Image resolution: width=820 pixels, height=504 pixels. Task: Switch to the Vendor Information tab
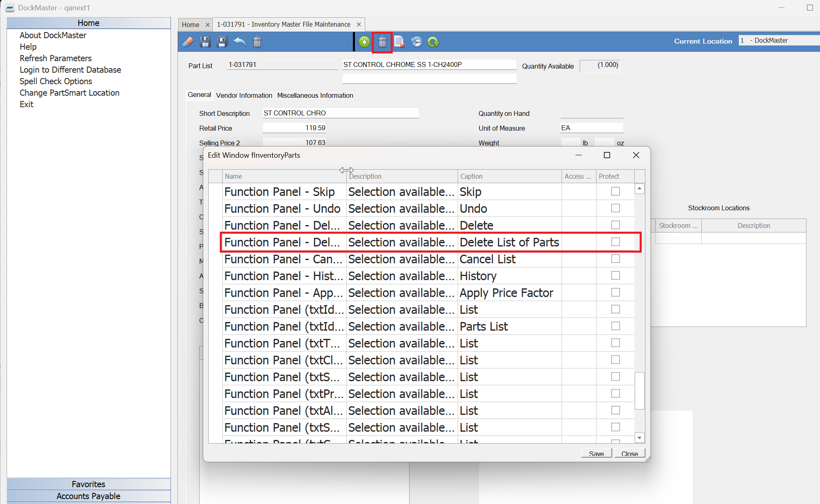pos(244,95)
